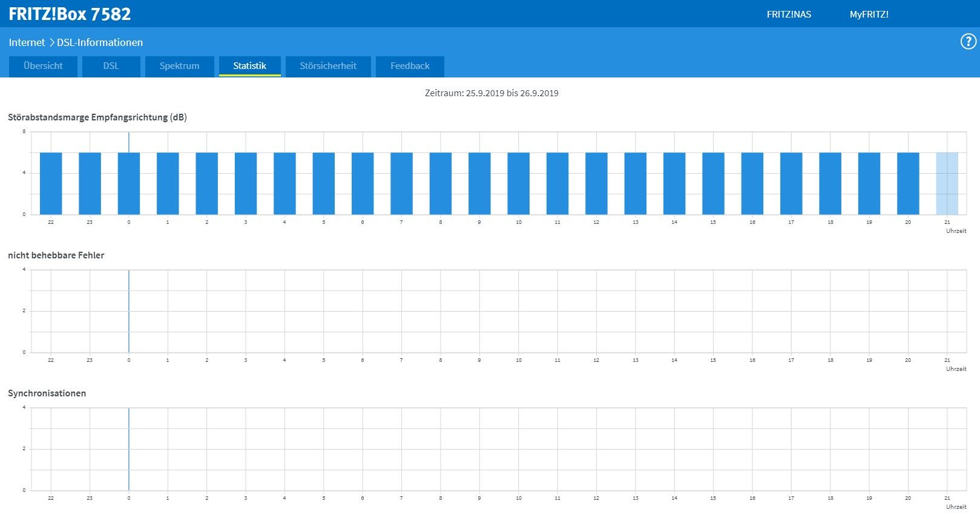Switch to the Störsicherheit tab
Image resolution: width=980 pixels, height=518 pixels.
(x=328, y=66)
